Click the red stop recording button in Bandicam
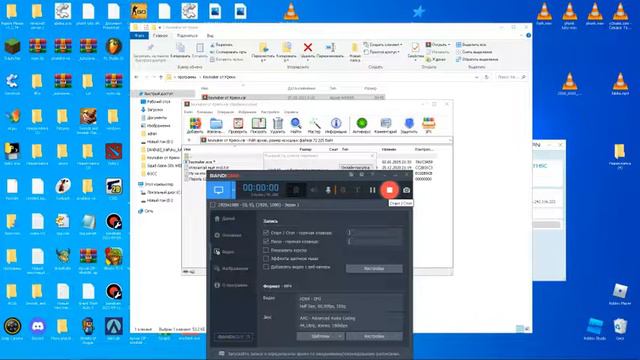This screenshot has width=640, height=360. coord(389,190)
